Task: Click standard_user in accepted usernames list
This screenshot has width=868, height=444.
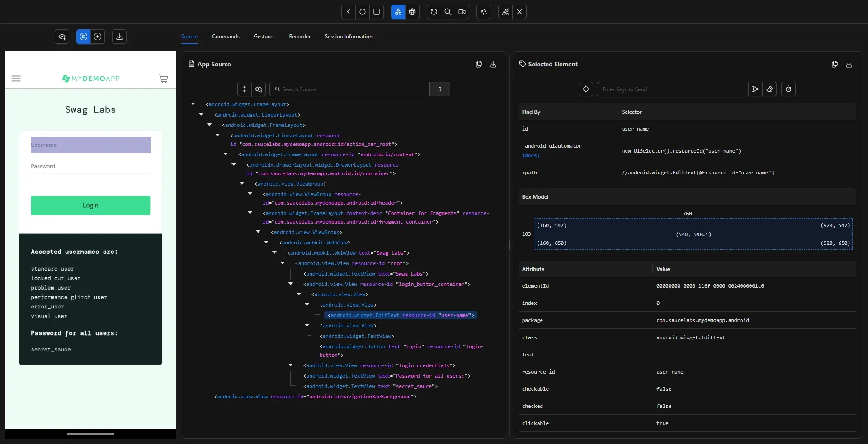Action: 52,269
